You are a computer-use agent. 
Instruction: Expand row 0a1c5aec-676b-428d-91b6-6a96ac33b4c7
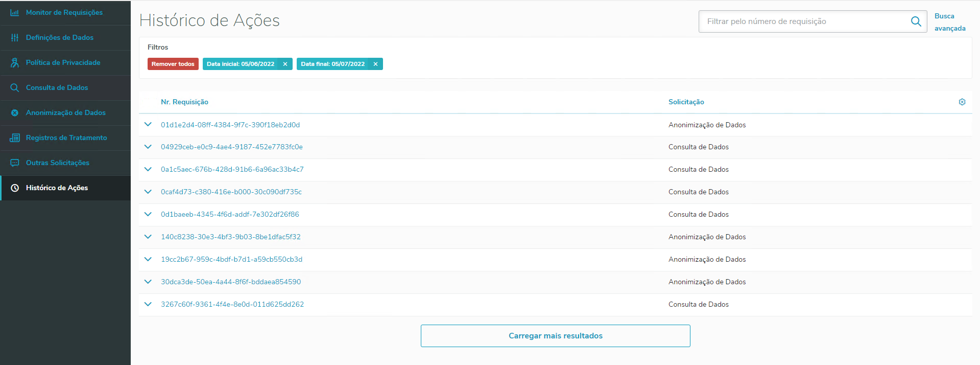[x=148, y=169]
